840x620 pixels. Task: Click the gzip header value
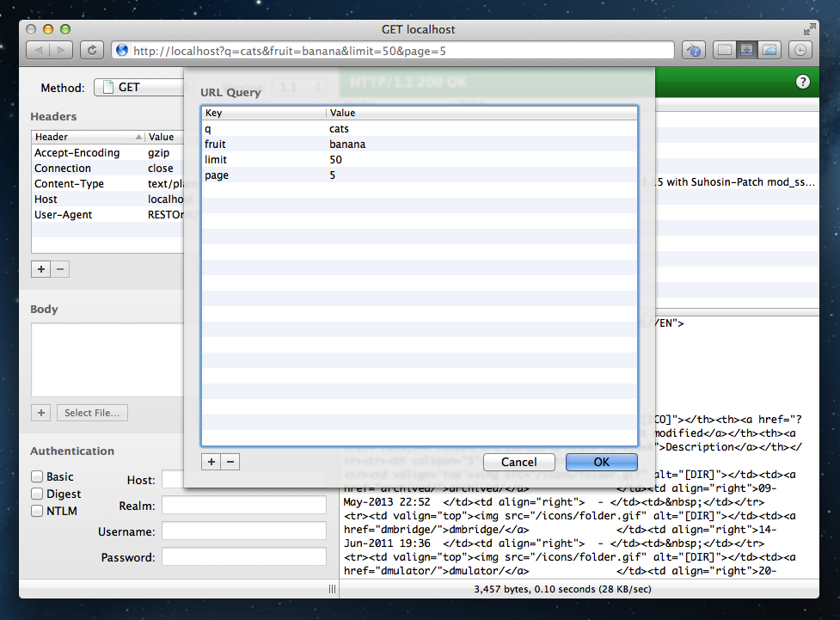[158, 153]
